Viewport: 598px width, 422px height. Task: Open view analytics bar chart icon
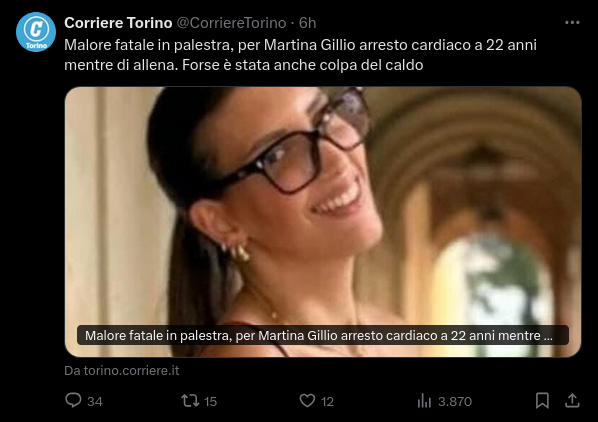424,401
